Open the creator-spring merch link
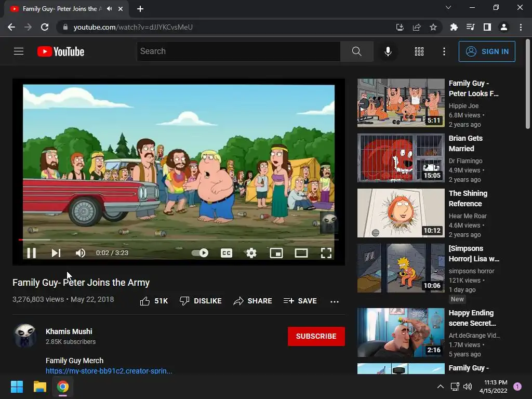The width and height of the screenshot is (532, 399). tap(109, 370)
